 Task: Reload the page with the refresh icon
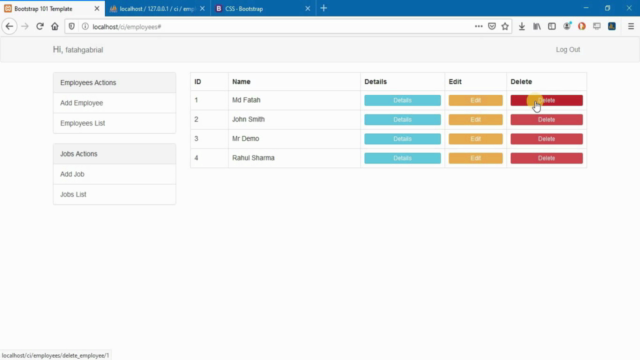40,27
